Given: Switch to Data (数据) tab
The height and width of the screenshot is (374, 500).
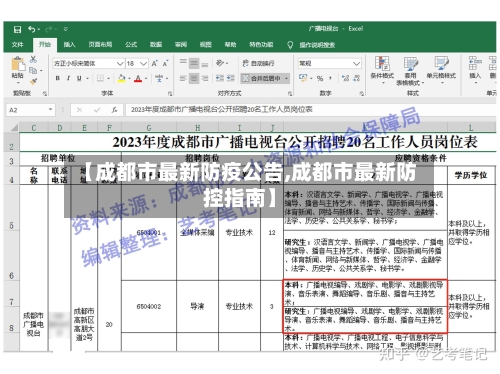Looking at the screenshot, I should pyautogui.click(x=156, y=45).
